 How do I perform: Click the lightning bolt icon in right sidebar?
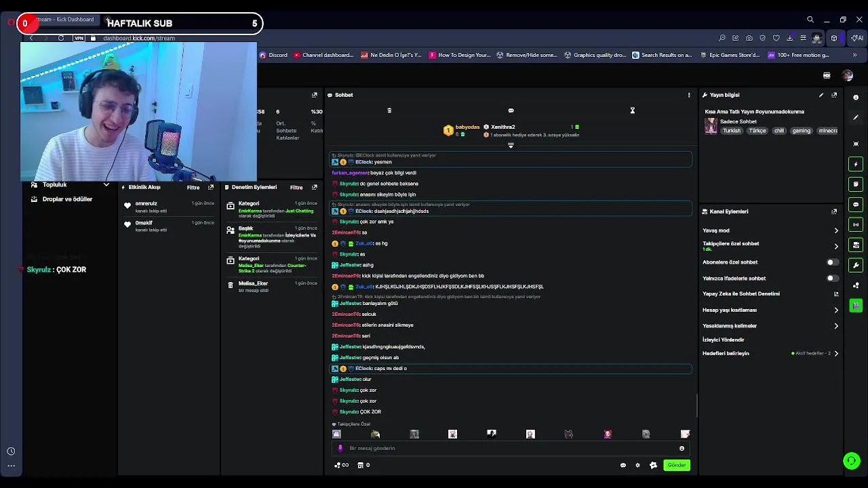(x=856, y=164)
